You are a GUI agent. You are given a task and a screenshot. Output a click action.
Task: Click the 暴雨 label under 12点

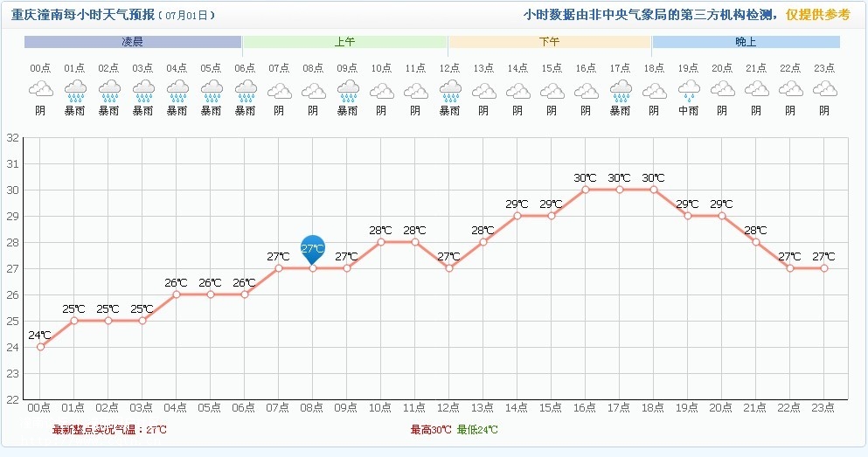[x=450, y=111]
